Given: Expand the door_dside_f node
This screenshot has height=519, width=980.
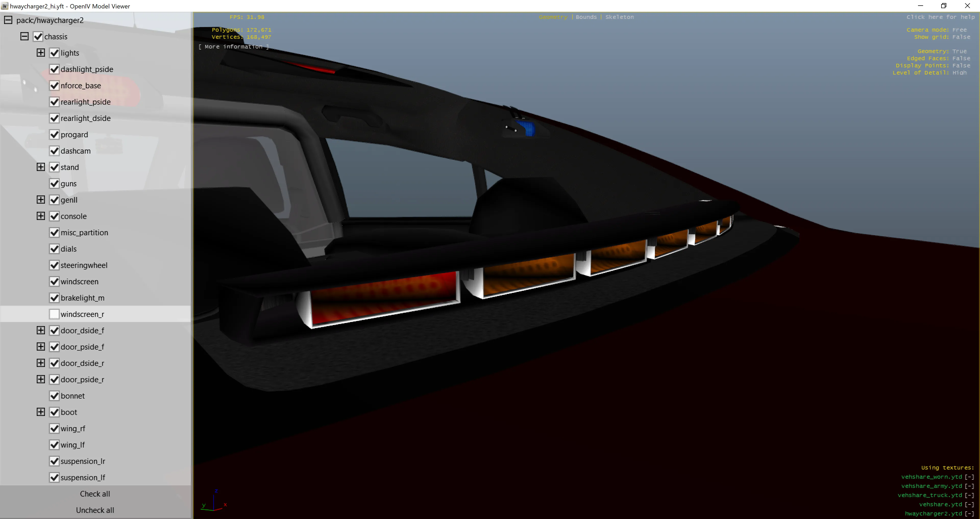Looking at the screenshot, I should pos(41,330).
